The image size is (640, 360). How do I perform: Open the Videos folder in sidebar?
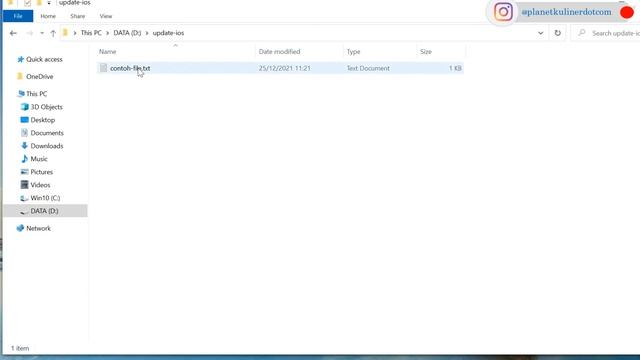[x=40, y=185]
